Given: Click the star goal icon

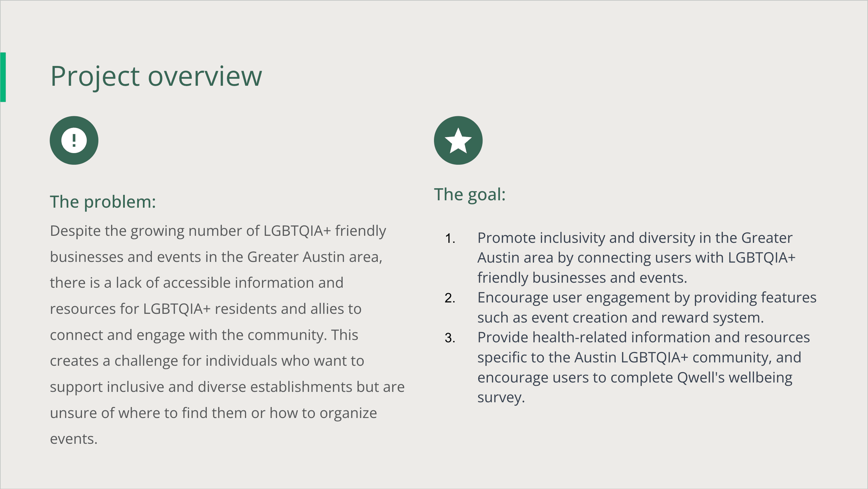Looking at the screenshot, I should (x=458, y=140).
